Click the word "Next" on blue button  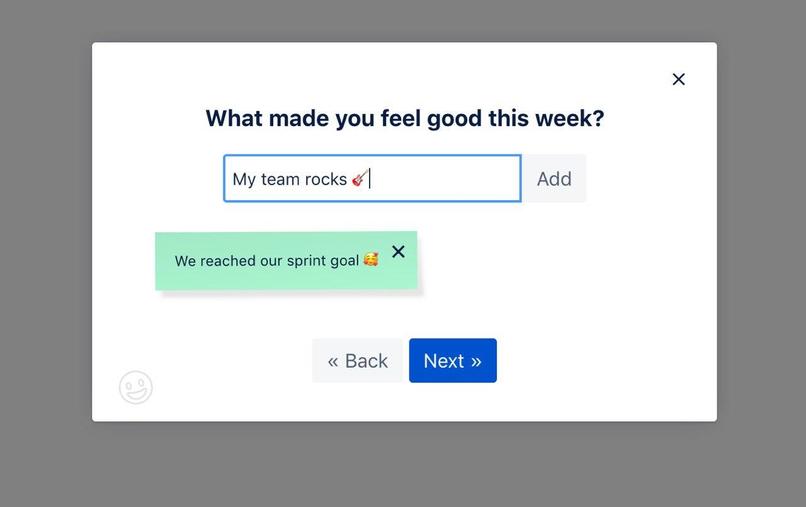click(x=444, y=361)
